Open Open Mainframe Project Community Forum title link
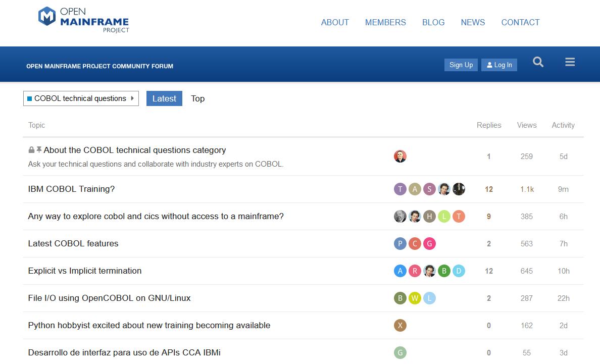This screenshot has width=600, height=364. pyautogui.click(x=99, y=66)
